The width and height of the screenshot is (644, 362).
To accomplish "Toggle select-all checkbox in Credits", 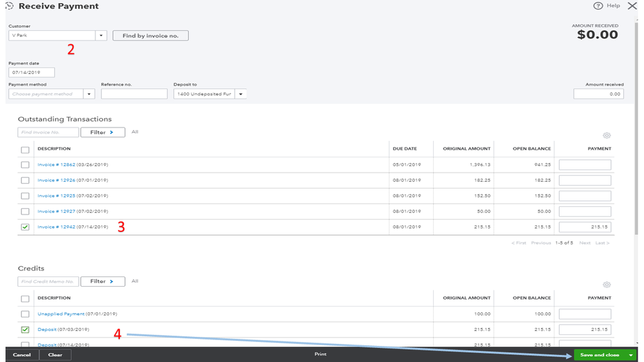I will point(25,299).
